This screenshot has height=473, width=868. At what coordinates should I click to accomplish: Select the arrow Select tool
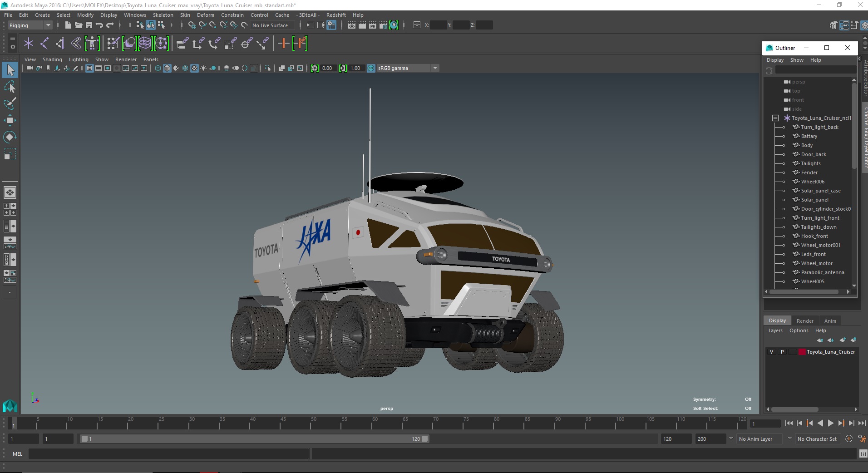coord(10,70)
